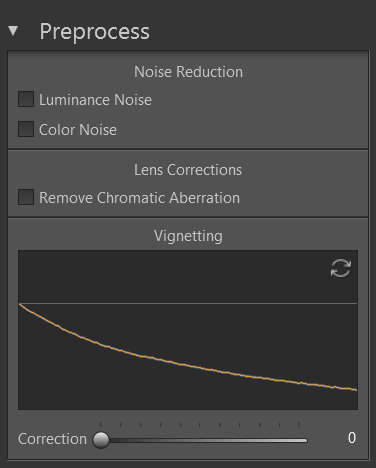The height and width of the screenshot is (468, 376).
Task: Click the Remove Chromatic Aberration label
Action: tap(139, 198)
